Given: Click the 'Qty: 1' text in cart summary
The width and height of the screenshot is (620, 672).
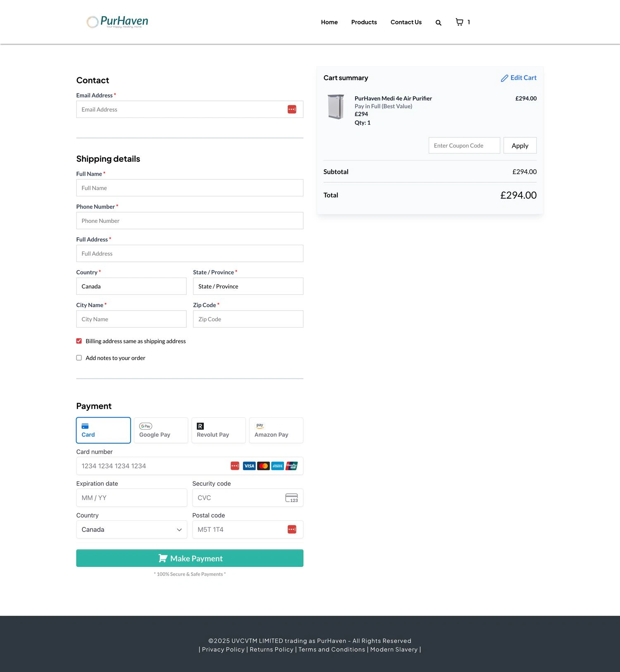Looking at the screenshot, I should [x=362, y=123].
